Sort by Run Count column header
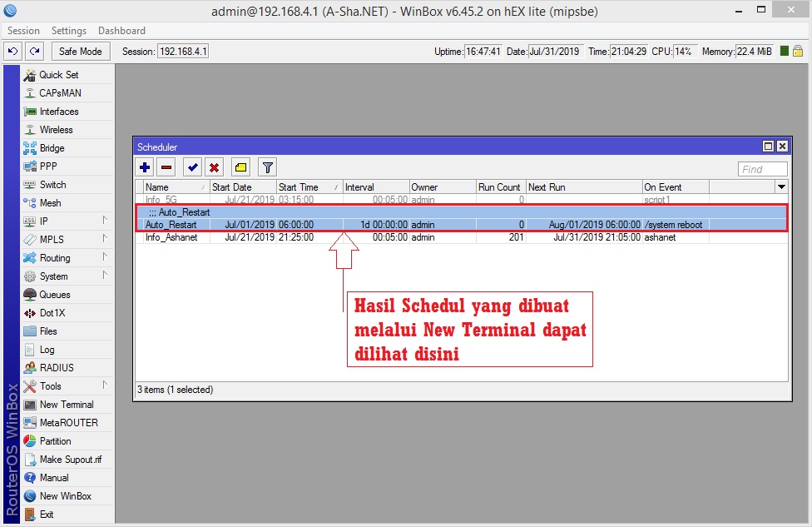 (501, 187)
